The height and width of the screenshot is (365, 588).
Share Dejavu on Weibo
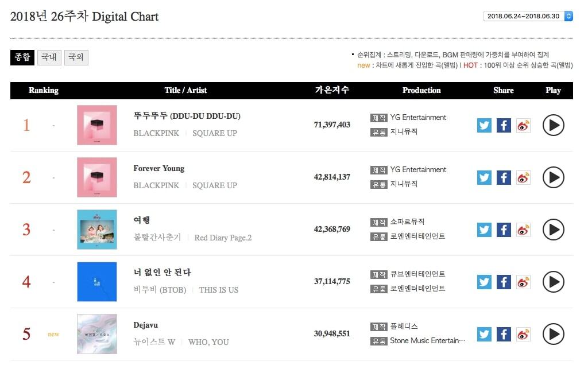click(x=523, y=334)
